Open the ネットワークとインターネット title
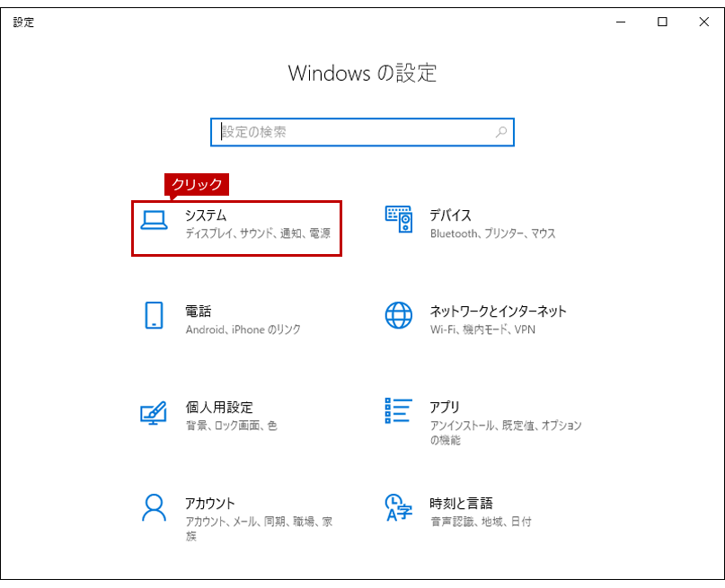Image resolution: width=725 pixels, height=588 pixels. [x=498, y=312]
